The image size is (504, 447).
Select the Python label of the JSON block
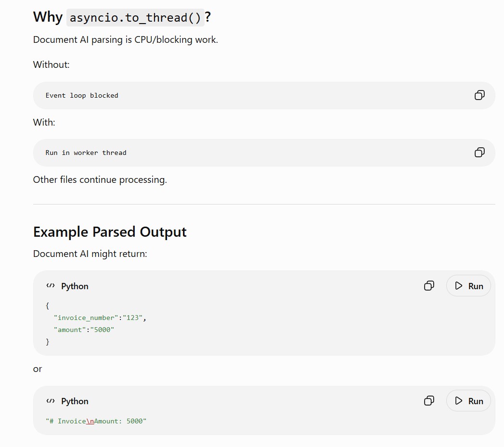(75, 286)
